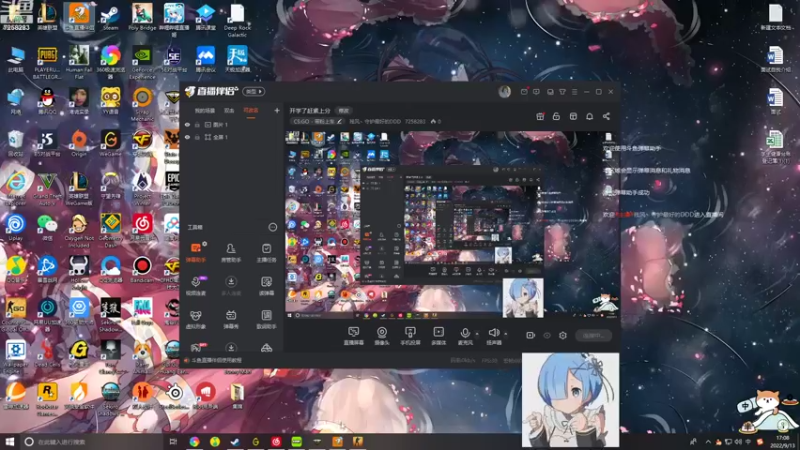Select the GeForce Experience shortcut

point(142,63)
